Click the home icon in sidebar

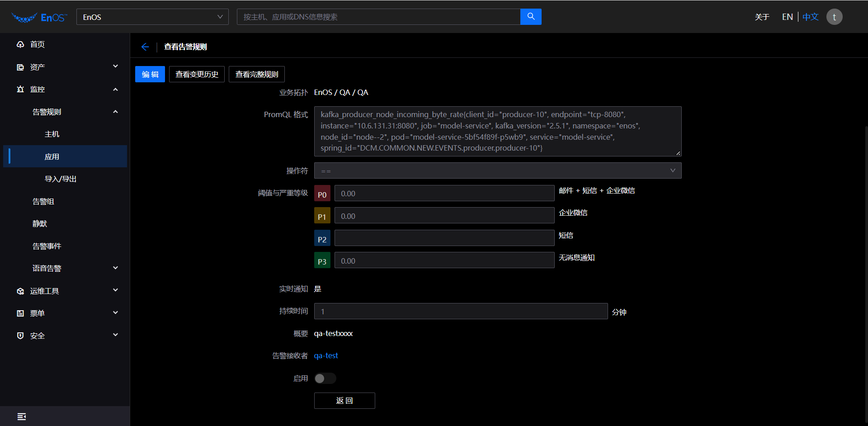click(20, 44)
